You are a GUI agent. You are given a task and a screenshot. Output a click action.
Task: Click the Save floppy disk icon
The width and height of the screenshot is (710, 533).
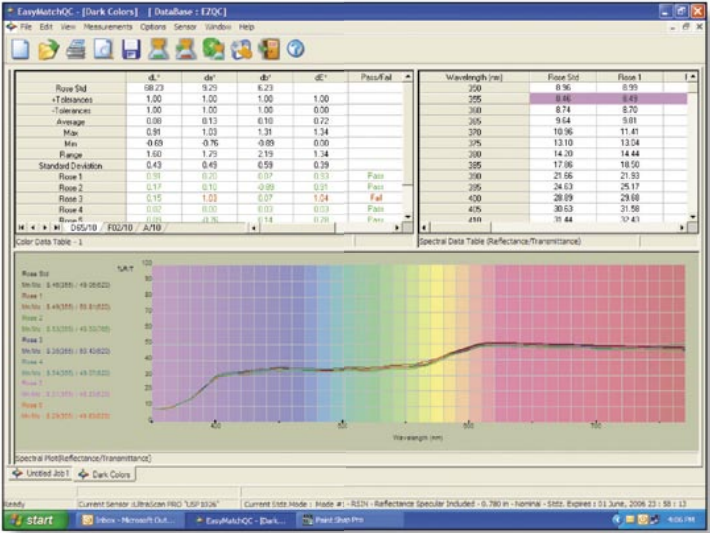point(130,49)
